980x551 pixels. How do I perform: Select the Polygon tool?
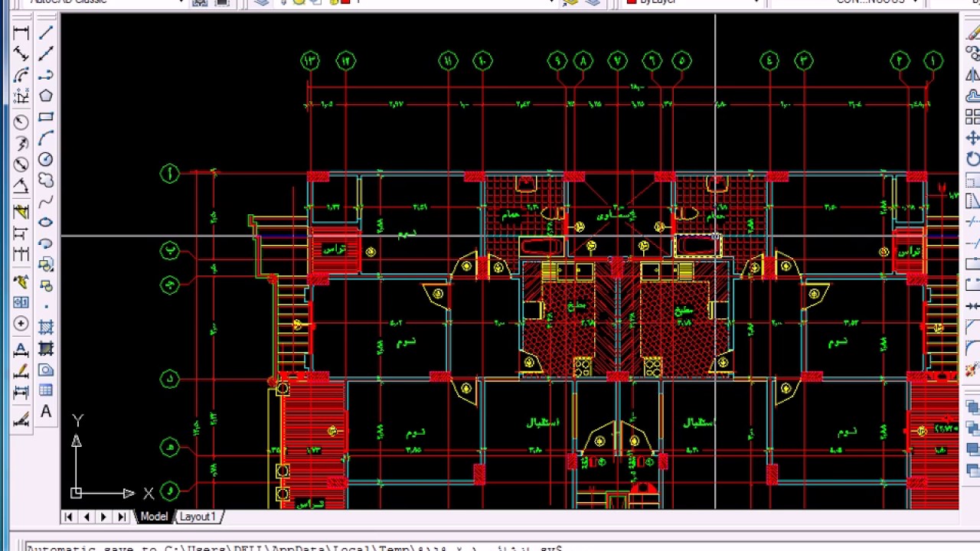(46, 96)
